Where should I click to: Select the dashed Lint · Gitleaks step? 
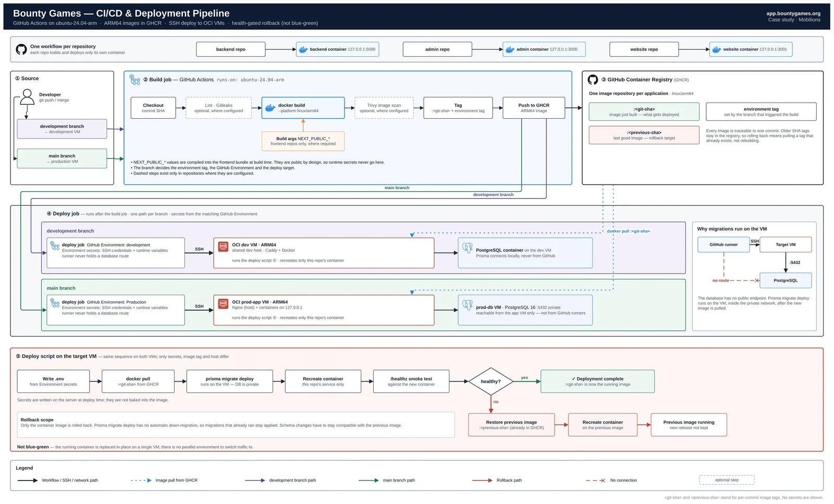coord(218,108)
